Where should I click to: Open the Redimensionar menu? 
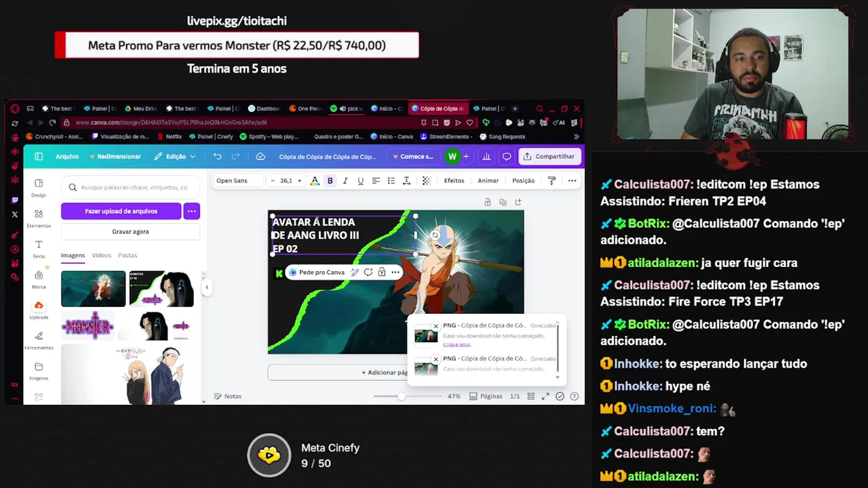tap(115, 157)
